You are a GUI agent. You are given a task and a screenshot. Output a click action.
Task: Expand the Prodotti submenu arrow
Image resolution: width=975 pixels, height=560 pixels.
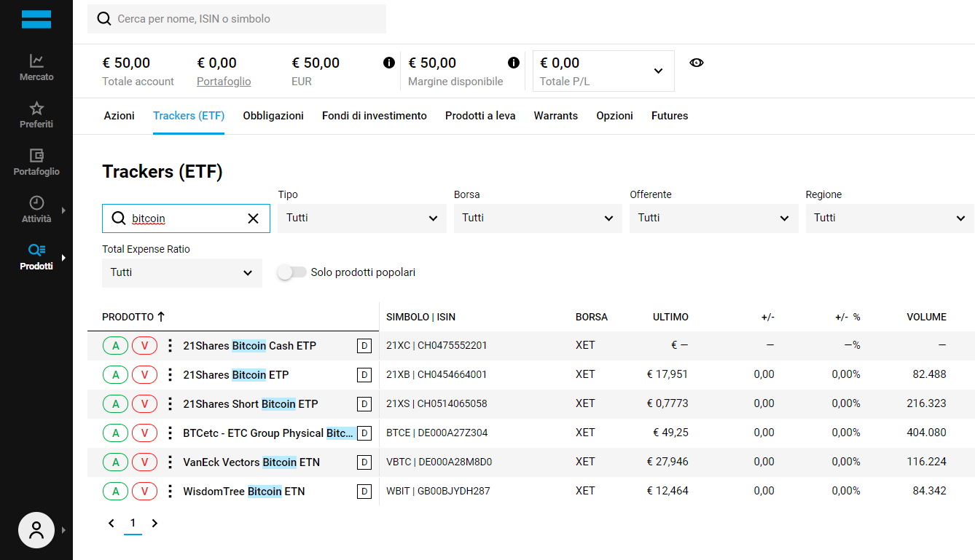coord(63,258)
